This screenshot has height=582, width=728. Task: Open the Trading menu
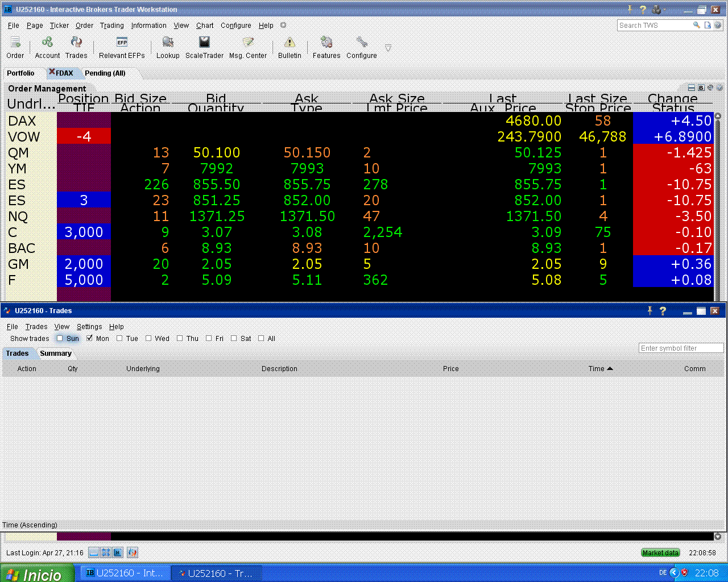(111, 26)
